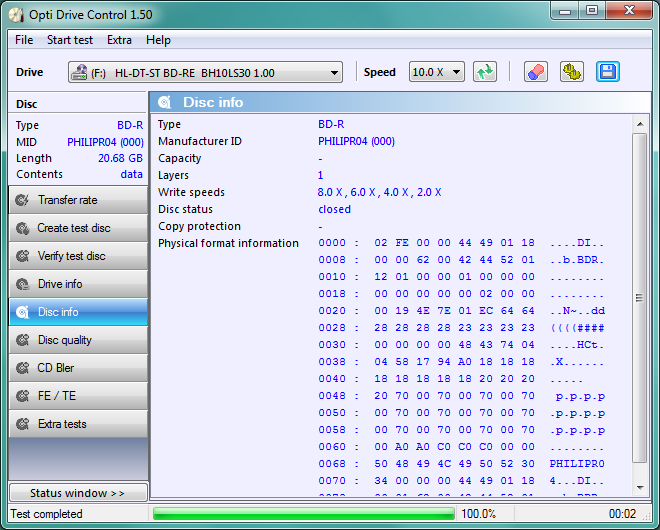Viewport: 660px width, 530px height.
Task: Click the hex row at offset 0038
Action: click(461, 362)
